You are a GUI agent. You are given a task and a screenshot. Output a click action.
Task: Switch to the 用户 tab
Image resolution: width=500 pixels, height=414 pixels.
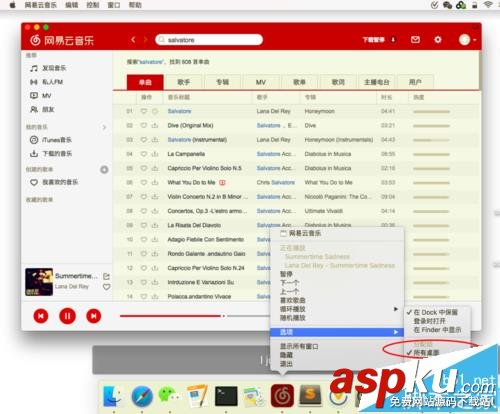pos(415,82)
